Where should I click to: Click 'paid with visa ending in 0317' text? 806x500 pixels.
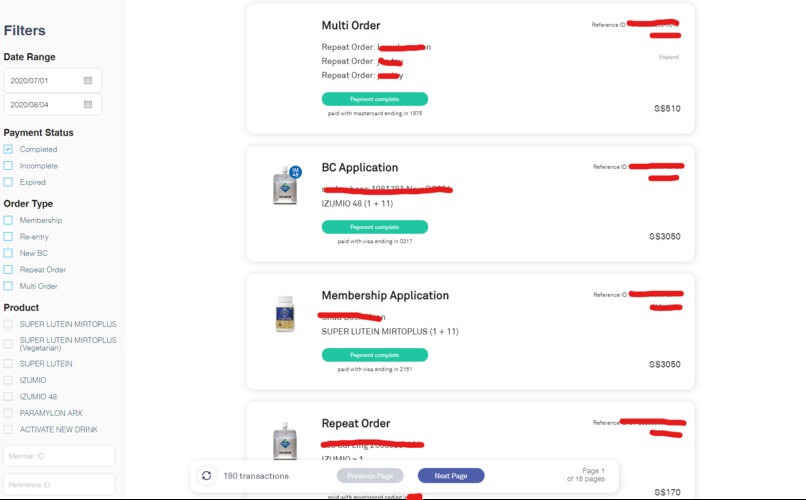point(375,241)
